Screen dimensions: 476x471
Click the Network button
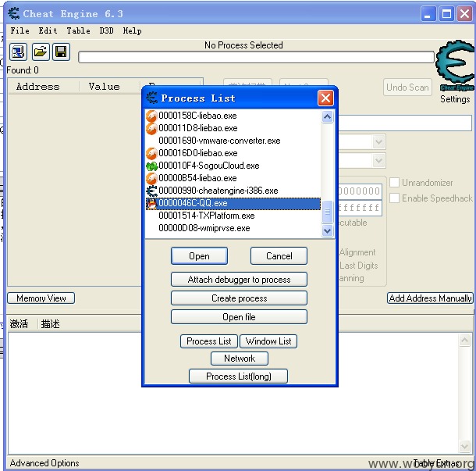click(240, 359)
